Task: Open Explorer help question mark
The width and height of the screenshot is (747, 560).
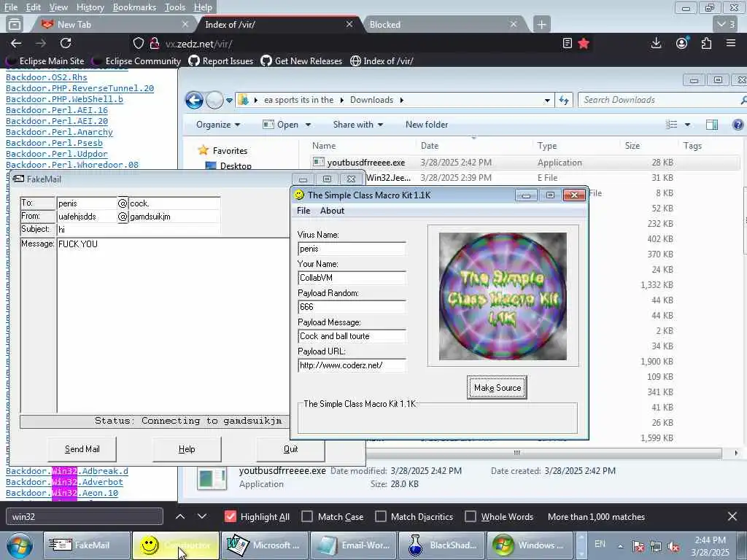Action: click(x=738, y=125)
